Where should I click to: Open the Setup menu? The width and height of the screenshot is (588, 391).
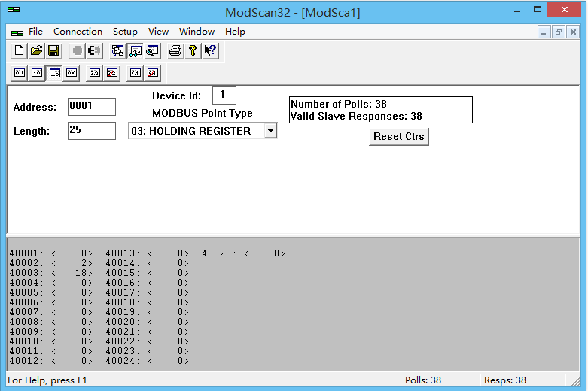125,32
